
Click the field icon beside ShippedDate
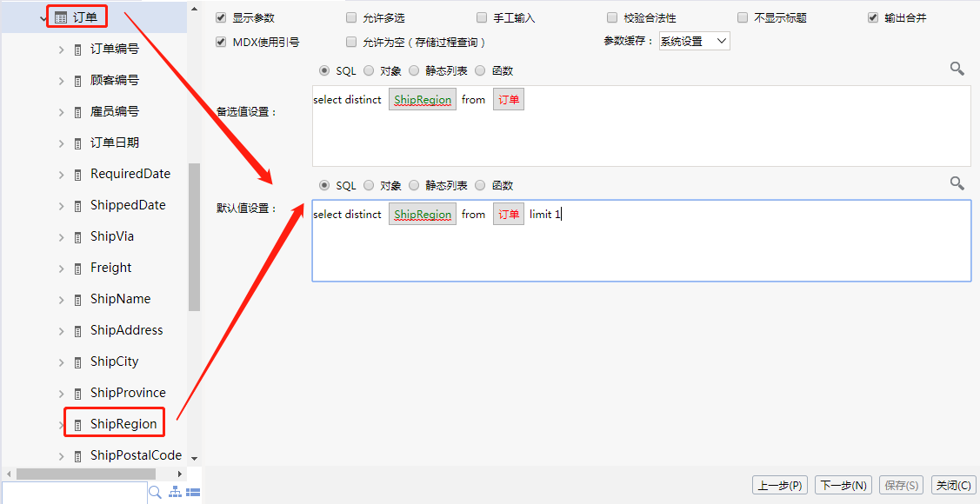pyautogui.click(x=78, y=205)
